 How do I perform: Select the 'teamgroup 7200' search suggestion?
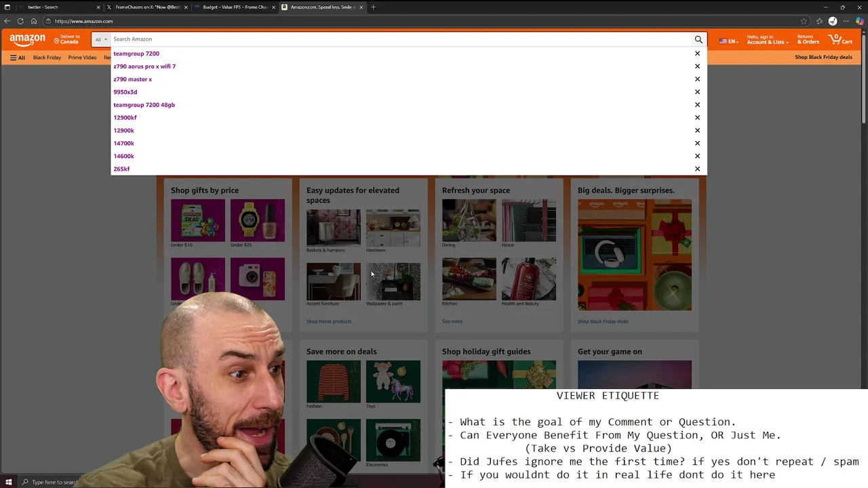pyautogui.click(x=136, y=54)
